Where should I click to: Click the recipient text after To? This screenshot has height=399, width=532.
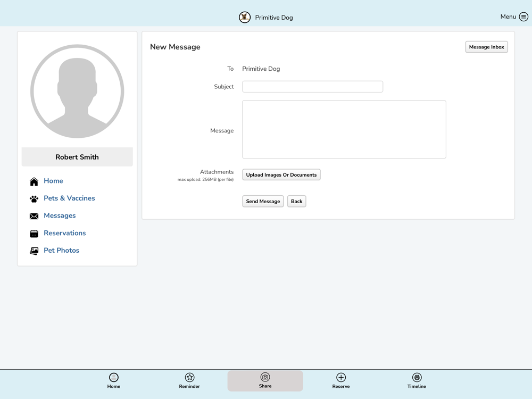(x=261, y=69)
